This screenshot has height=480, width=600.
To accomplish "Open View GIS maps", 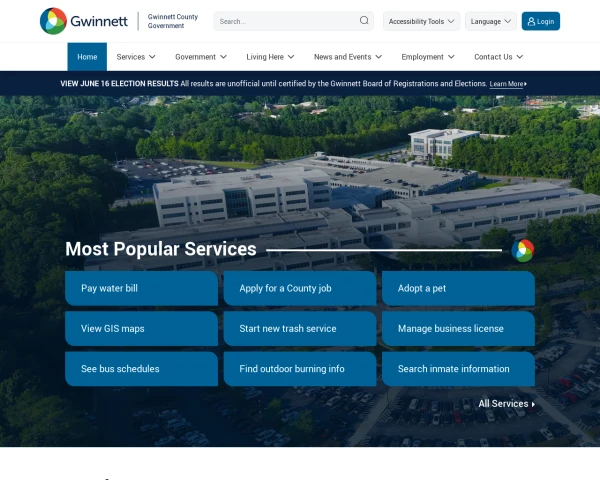I will [x=142, y=328].
